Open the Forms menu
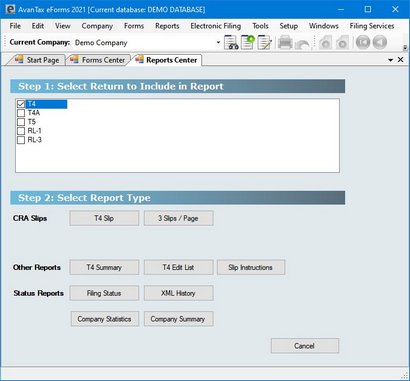Viewport: 410px width, 381px height. point(134,26)
